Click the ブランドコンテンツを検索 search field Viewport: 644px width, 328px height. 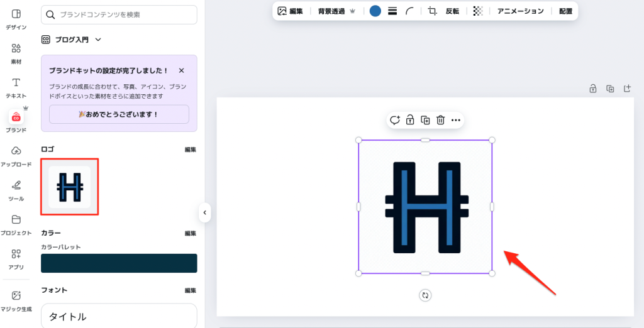119,14
